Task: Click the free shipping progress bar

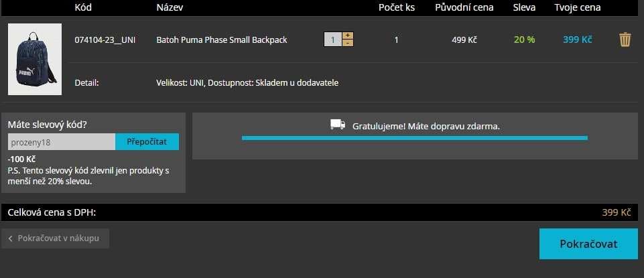Action: pos(415,138)
